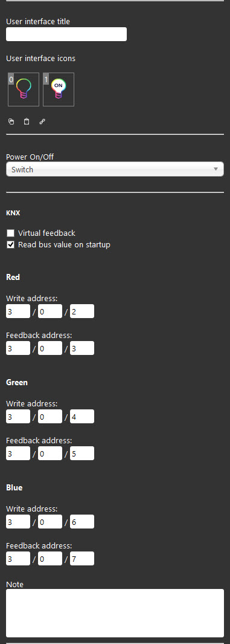
Task: Click the link chain icon
Action: pos(42,122)
